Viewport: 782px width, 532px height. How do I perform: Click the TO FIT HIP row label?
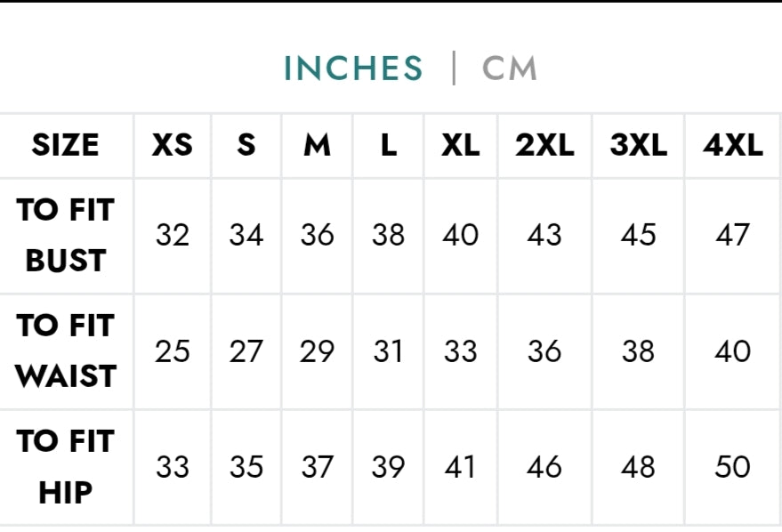click(65, 466)
